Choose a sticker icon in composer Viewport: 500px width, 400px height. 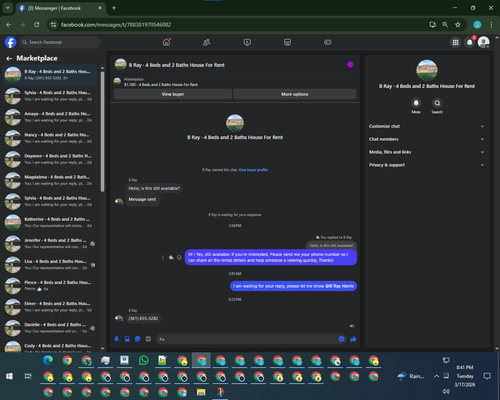[x=138, y=339]
